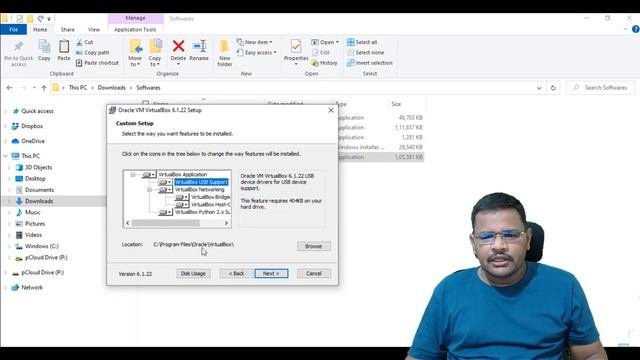Select VirtualBox USB Support tree item
This screenshot has height=360, width=640.
[x=201, y=182]
